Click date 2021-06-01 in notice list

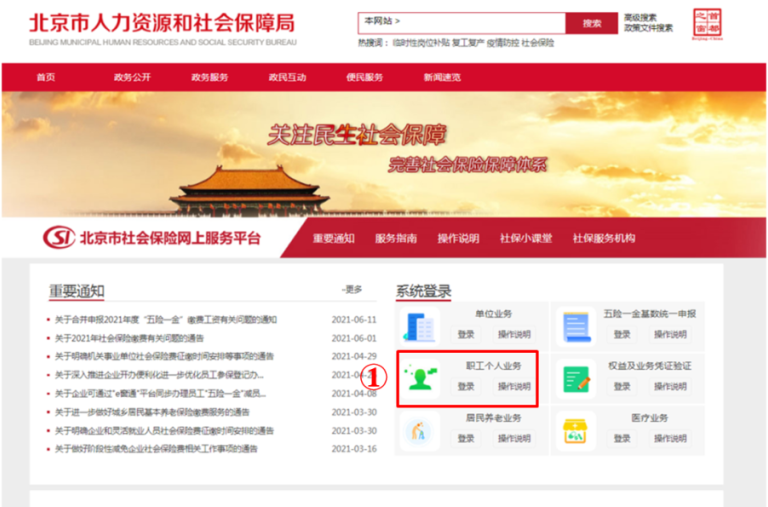[x=354, y=338]
